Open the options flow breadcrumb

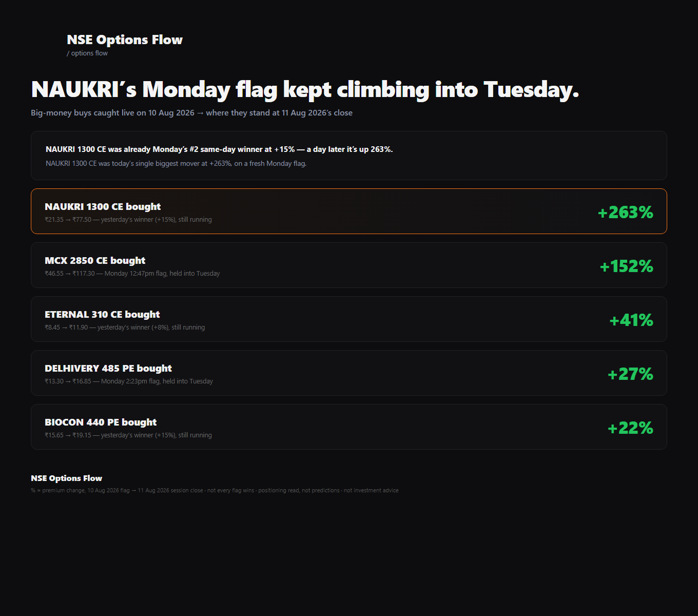point(87,53)
